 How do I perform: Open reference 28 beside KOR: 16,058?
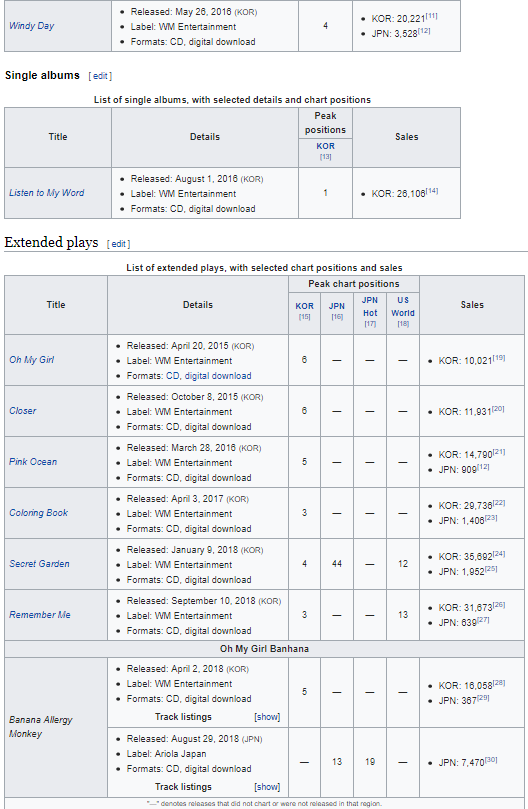pyautogui.click(x=499, y=683)
